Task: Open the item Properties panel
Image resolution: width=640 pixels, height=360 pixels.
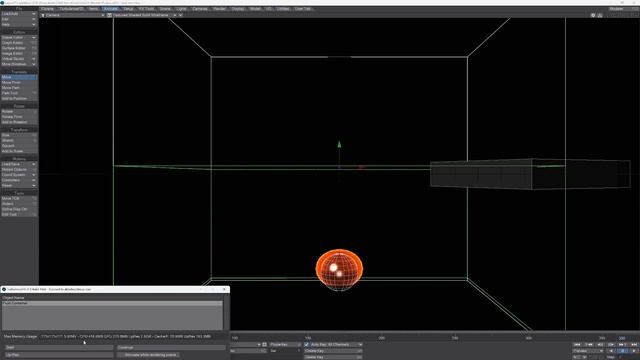Action: [285, 344]
